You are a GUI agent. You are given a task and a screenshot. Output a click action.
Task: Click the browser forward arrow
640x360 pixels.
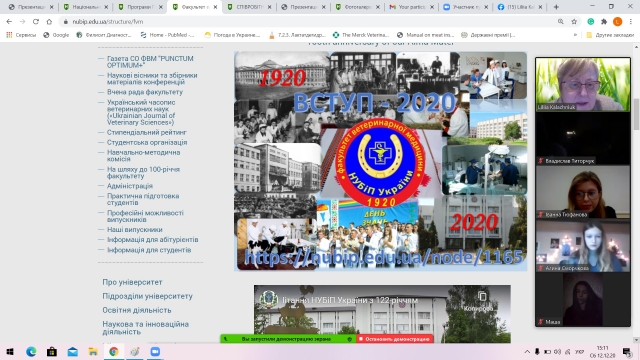[22, 22]
